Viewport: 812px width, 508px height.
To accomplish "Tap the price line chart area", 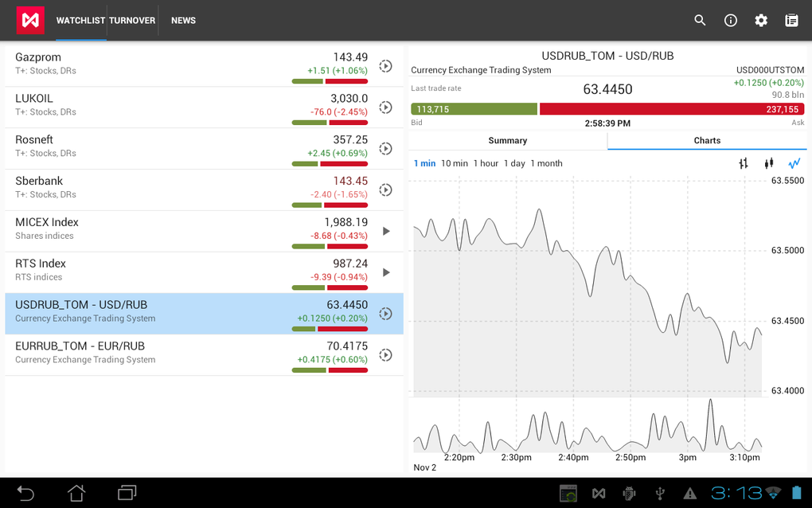I will 588,287.
